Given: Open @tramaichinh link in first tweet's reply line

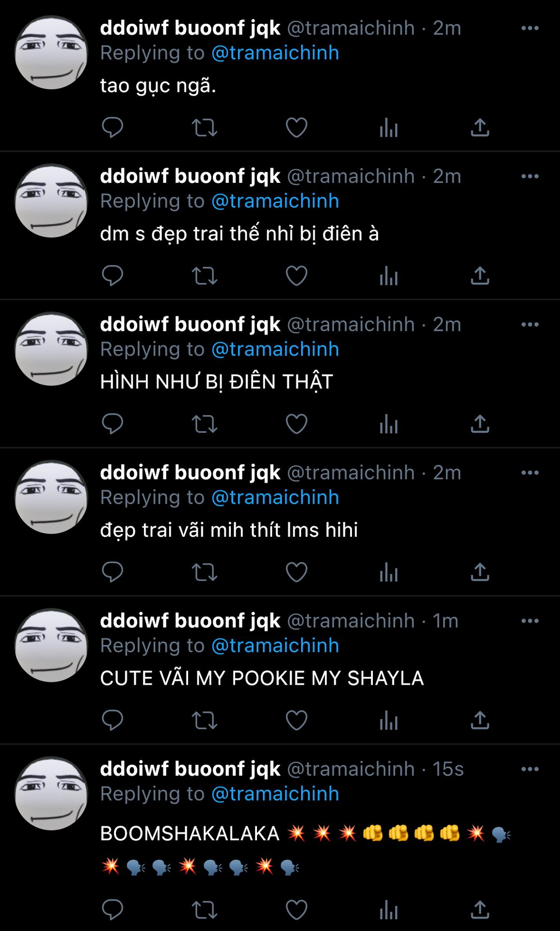Looking at the screenshot, I should pos(275,53).
